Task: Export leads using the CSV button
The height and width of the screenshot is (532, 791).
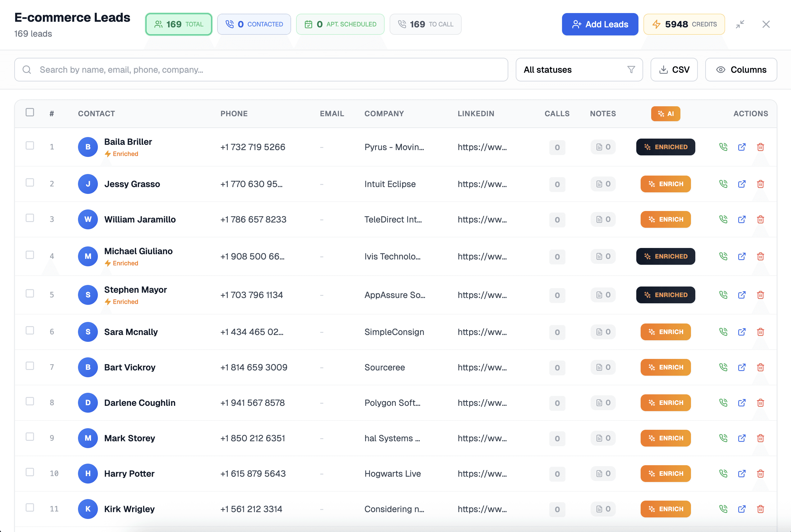Action: click(674, 69)
